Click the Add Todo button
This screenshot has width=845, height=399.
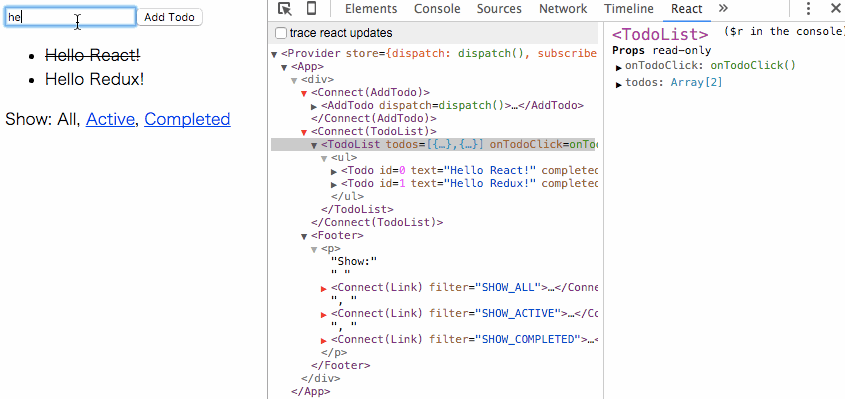[x=169, y=17]
